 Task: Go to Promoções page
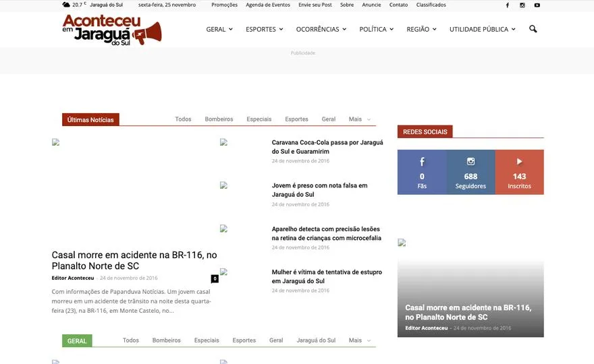tap(224, 5)
